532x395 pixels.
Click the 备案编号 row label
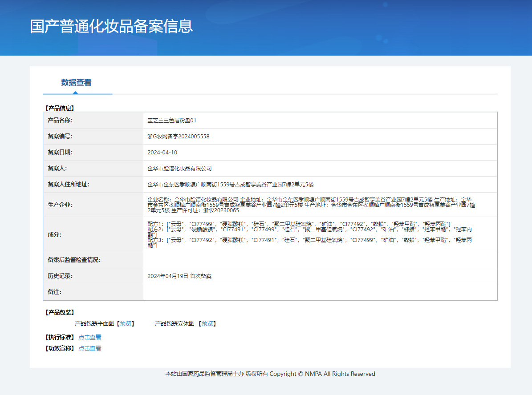coord(60,136)
